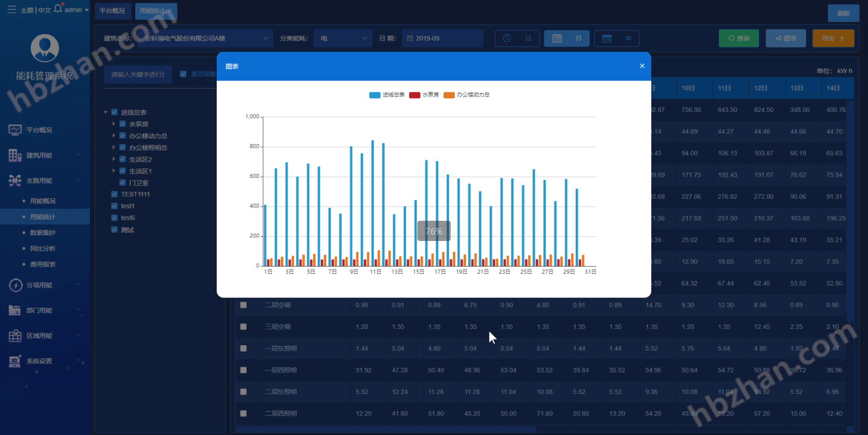The height and width of the screenshot is (435, 868).
Task: Click the 区域用能 grid icon
Action: pyautogui.click(x=15, y=336)
